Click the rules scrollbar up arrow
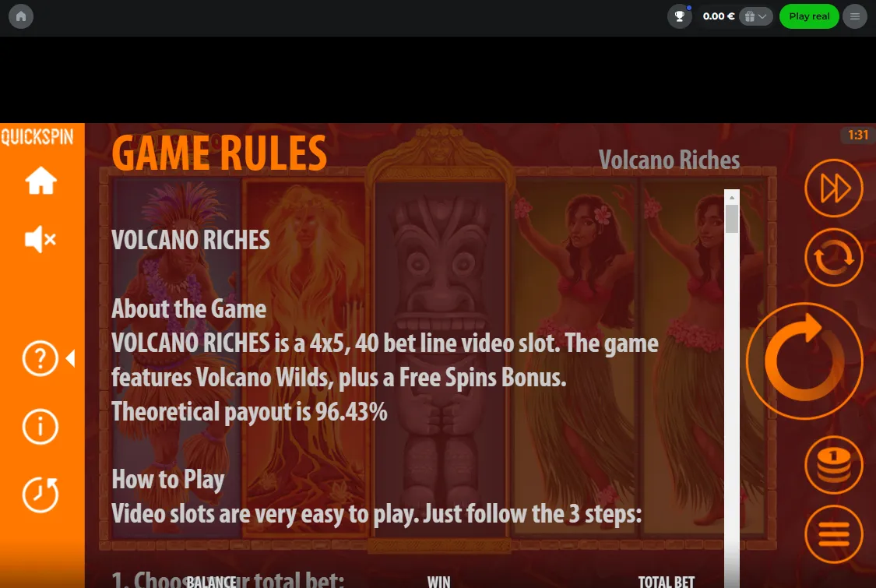This screenshot has height=588, width=876. [x=732, y=197]
